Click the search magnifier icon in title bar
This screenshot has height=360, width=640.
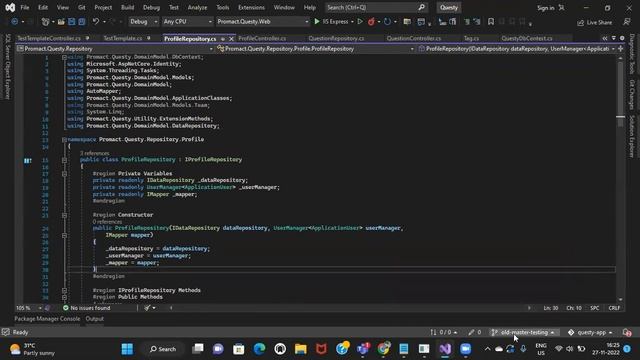point(422,7)
